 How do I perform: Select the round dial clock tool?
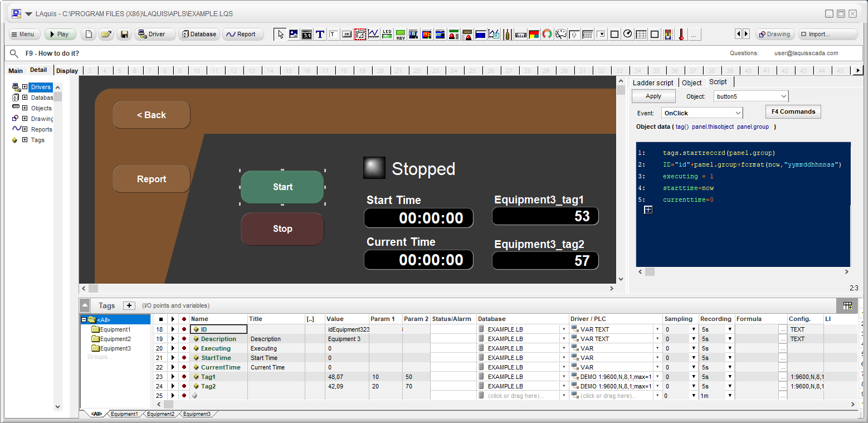(x=628, y=34)
